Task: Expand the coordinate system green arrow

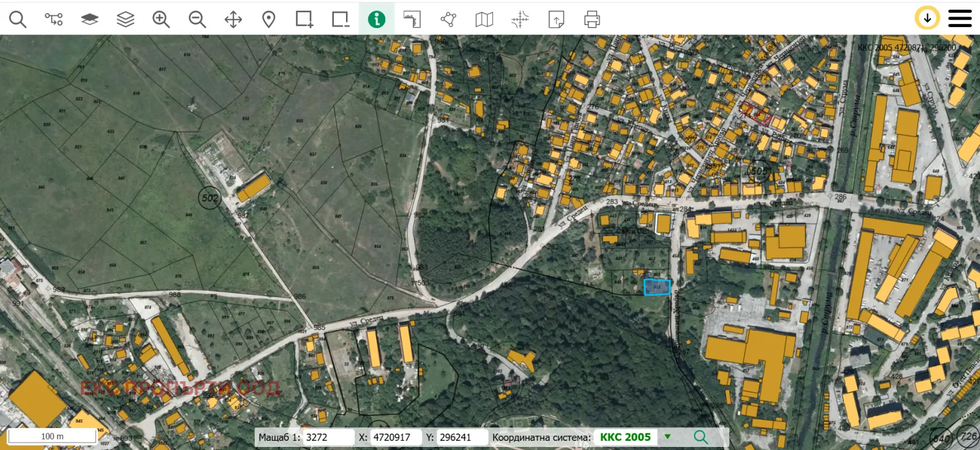Action: pos(668,437)
